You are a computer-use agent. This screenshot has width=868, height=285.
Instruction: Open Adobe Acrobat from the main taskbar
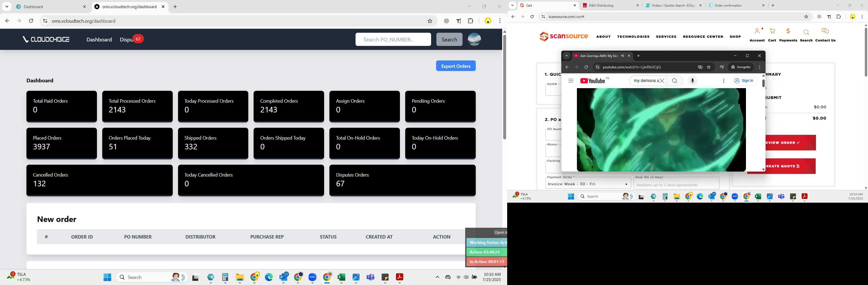pyautogui.click(x=399, y=277)
